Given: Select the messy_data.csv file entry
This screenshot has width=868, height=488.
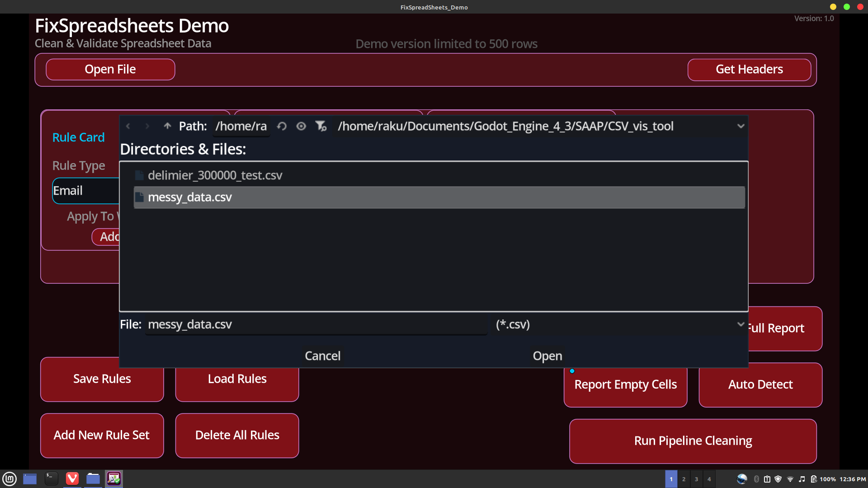Looking at the screenshot, I should (x=190, y=197).
